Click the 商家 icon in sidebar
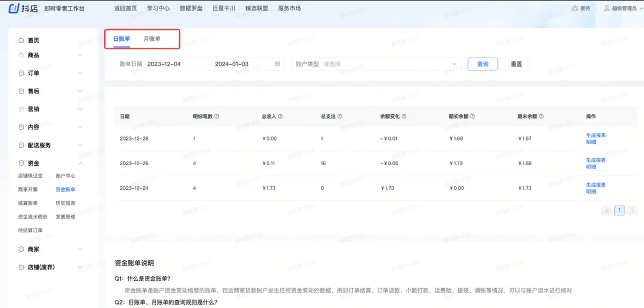This screenshot has width=644, height=308. pyautogui.click(x=21, y=249)
